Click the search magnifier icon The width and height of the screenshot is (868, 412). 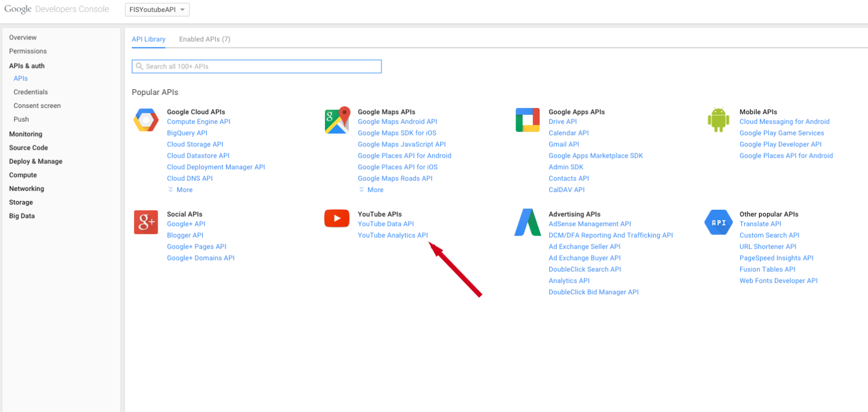pos(139,66)
